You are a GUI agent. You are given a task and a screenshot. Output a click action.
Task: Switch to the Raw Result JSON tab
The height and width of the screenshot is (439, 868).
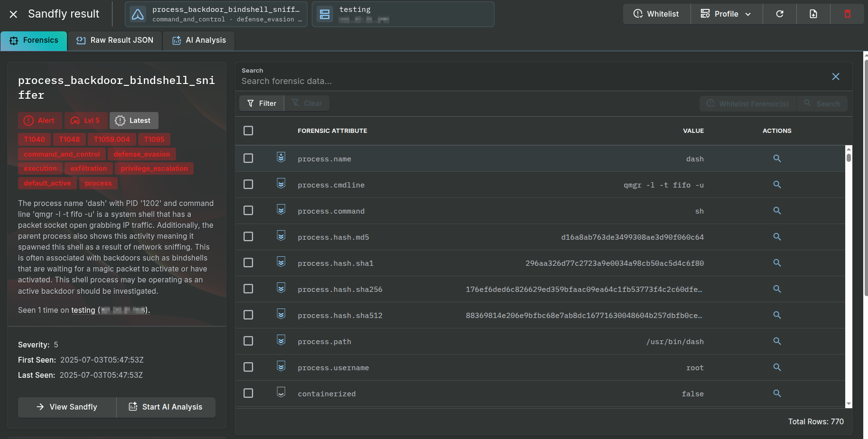click(115, 40)
